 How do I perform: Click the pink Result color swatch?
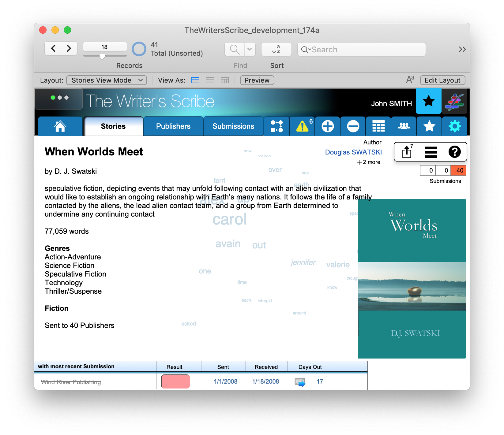(175, 381)
